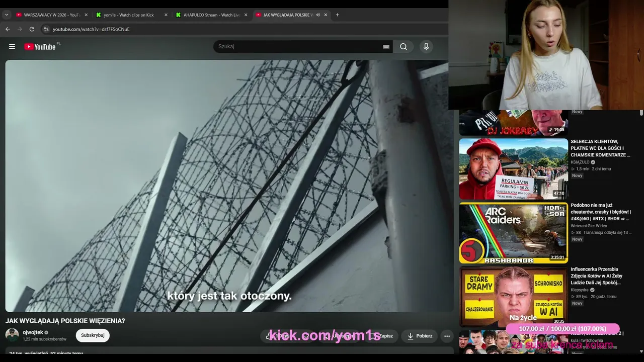Close the yom1s Watch clips on Kick tab
Viewport: 644px width, 362px height.
[166, 15]
